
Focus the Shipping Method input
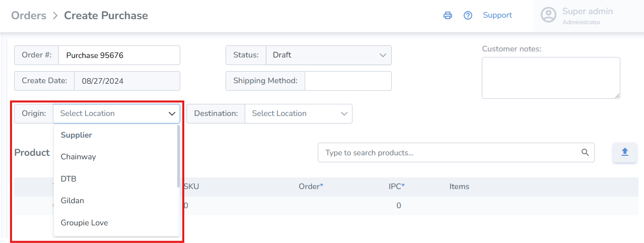348,81
